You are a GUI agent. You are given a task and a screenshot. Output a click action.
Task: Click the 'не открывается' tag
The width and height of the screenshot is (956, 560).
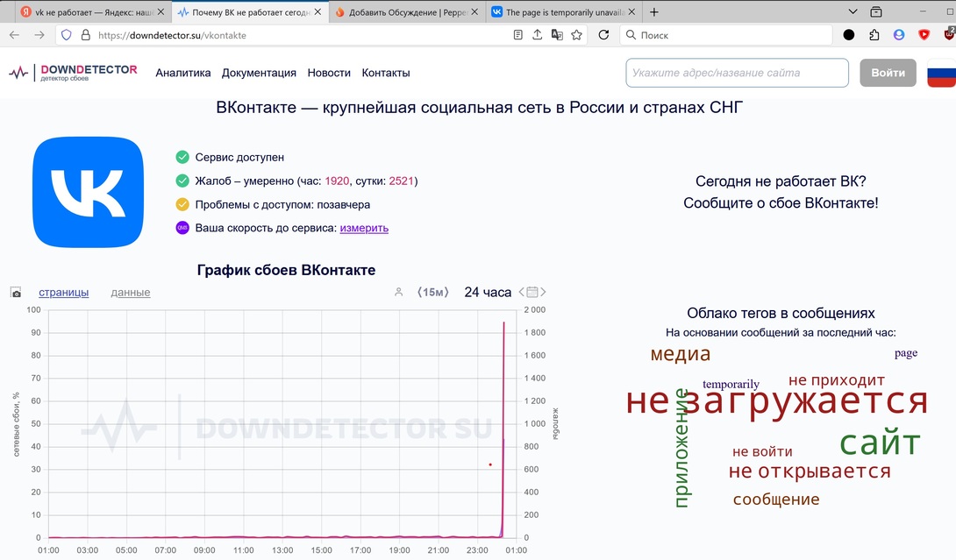point(810,471)
